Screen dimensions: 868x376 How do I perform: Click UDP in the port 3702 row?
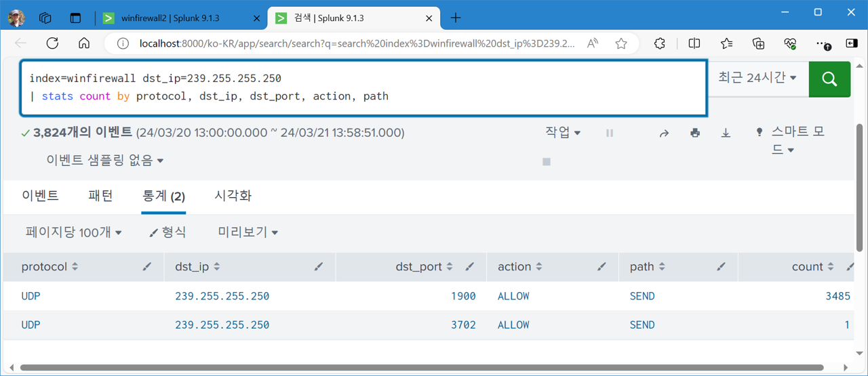pos(31,325)
